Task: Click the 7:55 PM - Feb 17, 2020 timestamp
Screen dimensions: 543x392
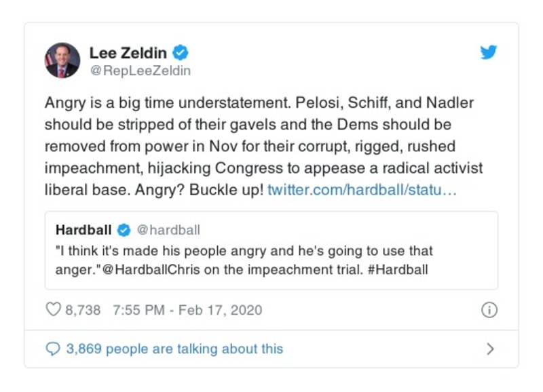Action: (187, 310)
